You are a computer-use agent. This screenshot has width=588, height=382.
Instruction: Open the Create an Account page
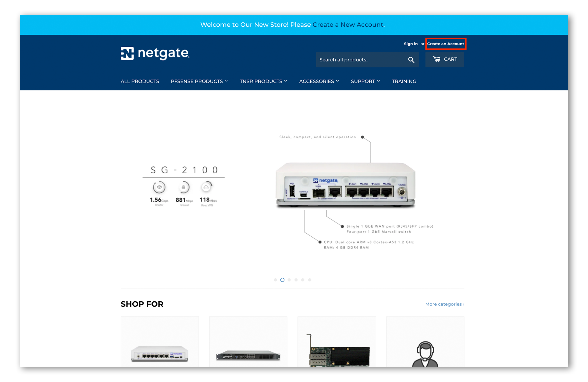pyautogui.click(x=445, y=43)
